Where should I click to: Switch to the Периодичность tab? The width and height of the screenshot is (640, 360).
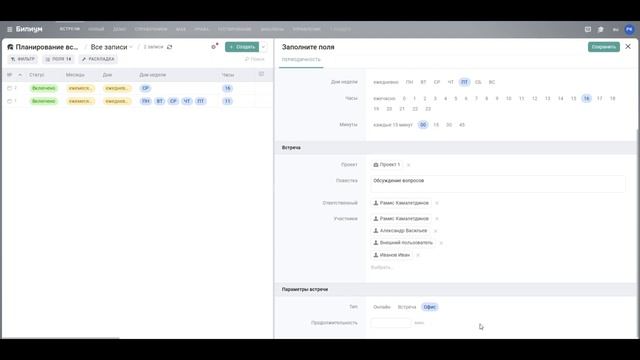pyautogui.click(x=301, y=60)
